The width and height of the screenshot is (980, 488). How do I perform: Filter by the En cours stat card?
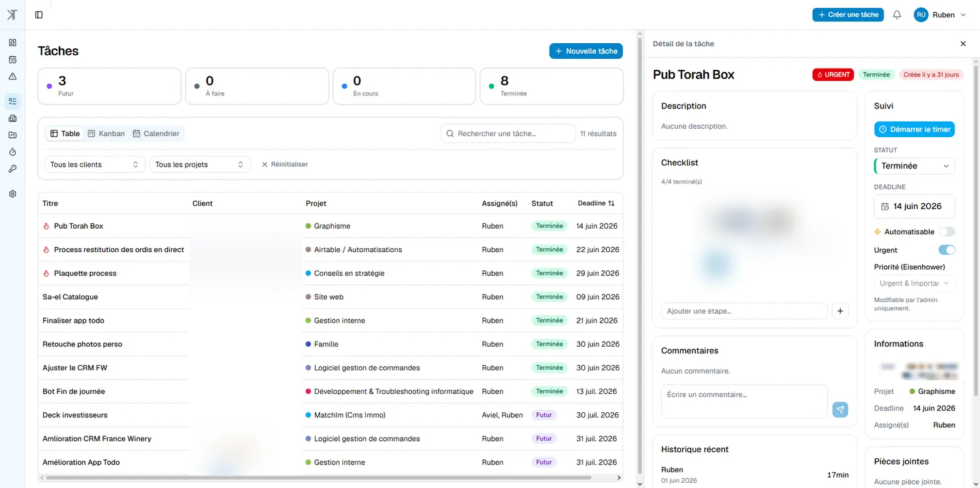(404, 86)
